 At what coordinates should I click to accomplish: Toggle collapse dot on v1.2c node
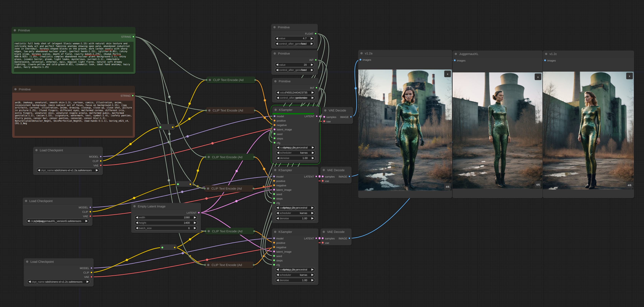(546, 54)
